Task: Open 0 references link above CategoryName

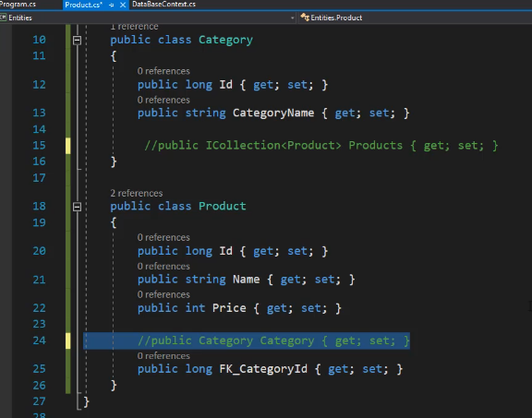Action: [163, 100]
